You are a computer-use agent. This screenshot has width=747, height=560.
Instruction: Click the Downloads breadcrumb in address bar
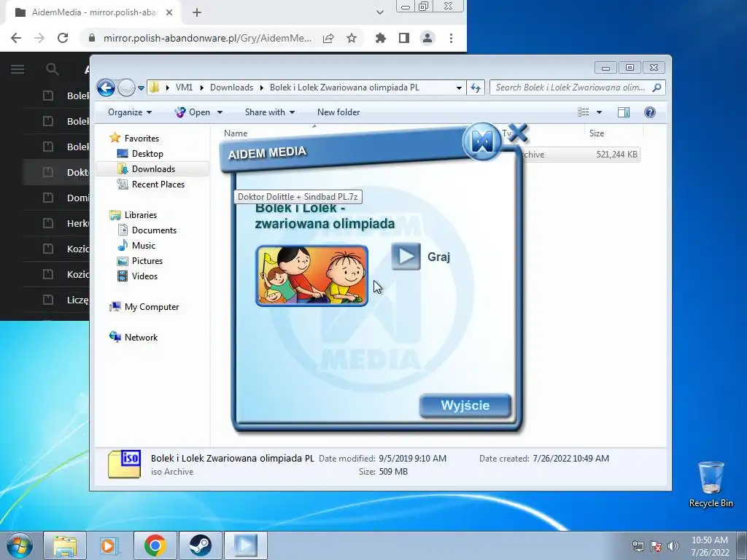click(x=231, y=87)
